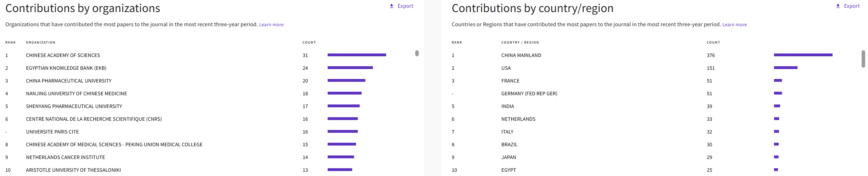Click the COUNTRY / REGION column header
The image size is (868, 176).
click(520, 42)
